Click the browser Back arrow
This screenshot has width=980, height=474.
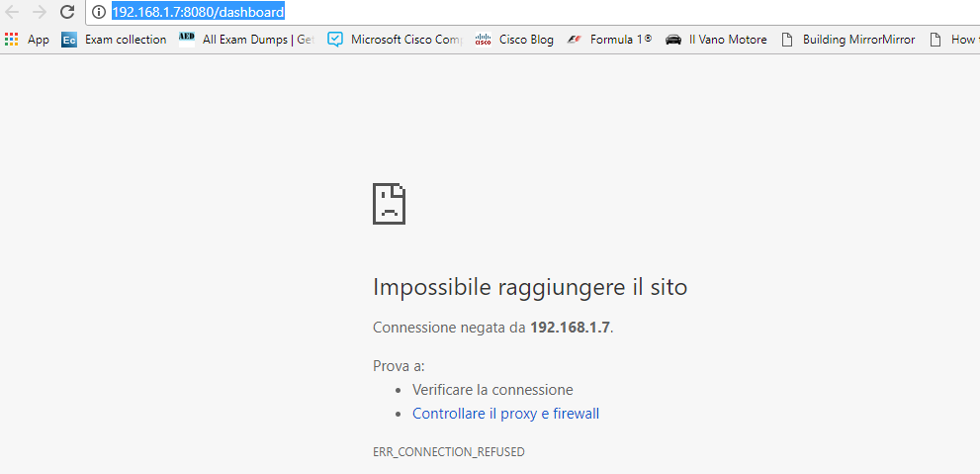click(x=12, y=12)
